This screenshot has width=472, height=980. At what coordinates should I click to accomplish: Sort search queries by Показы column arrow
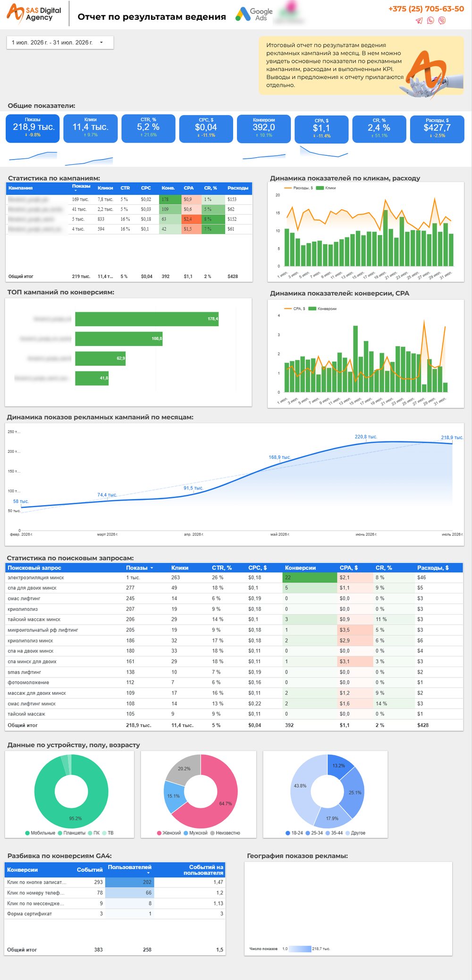coord(152,568)
